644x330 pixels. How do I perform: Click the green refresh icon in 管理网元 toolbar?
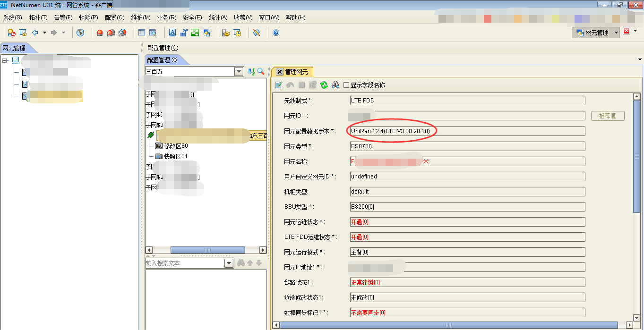tap(324, 85)
